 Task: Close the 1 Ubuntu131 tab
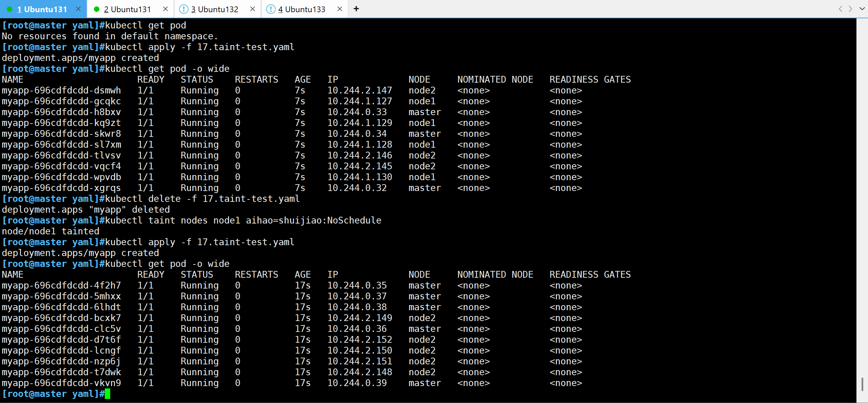coord(78,9)
